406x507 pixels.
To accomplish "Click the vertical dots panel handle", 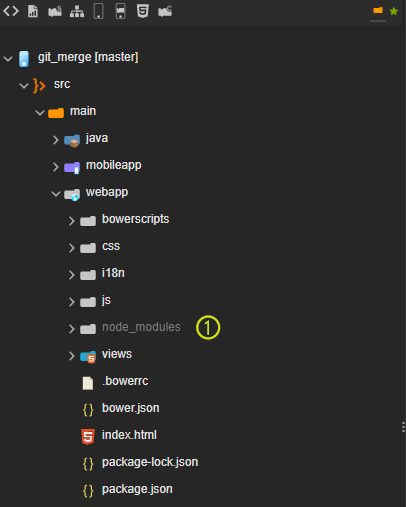I will [x=403, y=427].
